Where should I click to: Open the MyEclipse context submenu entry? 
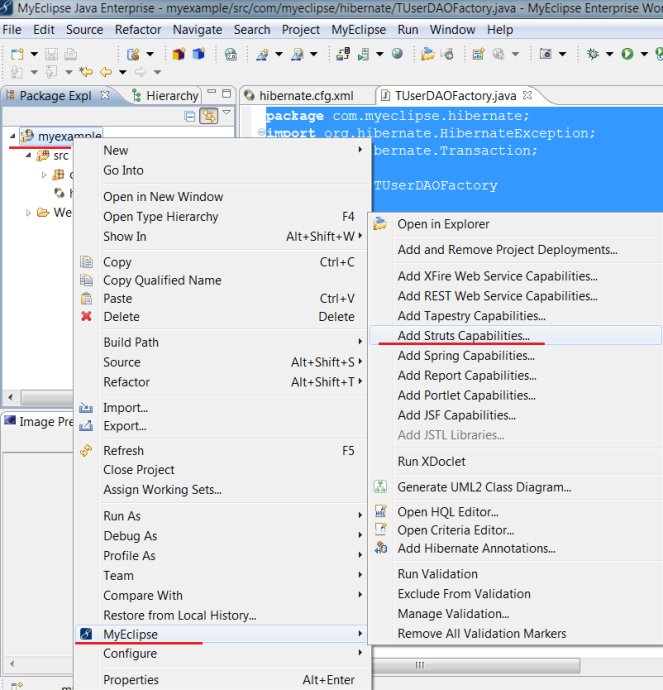(221, 634)
